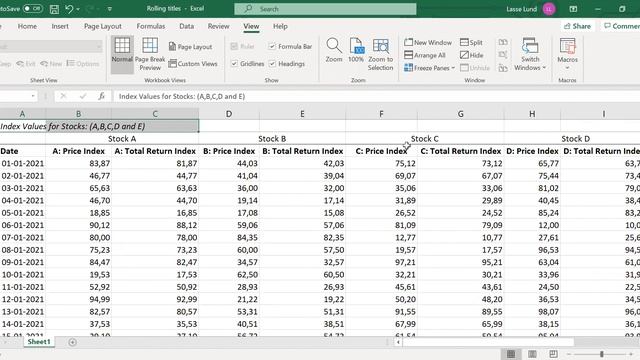The width and height of the screenshot is (640, 360).
Task: Select date cell 06-01-2021
Action: point(22,225)
